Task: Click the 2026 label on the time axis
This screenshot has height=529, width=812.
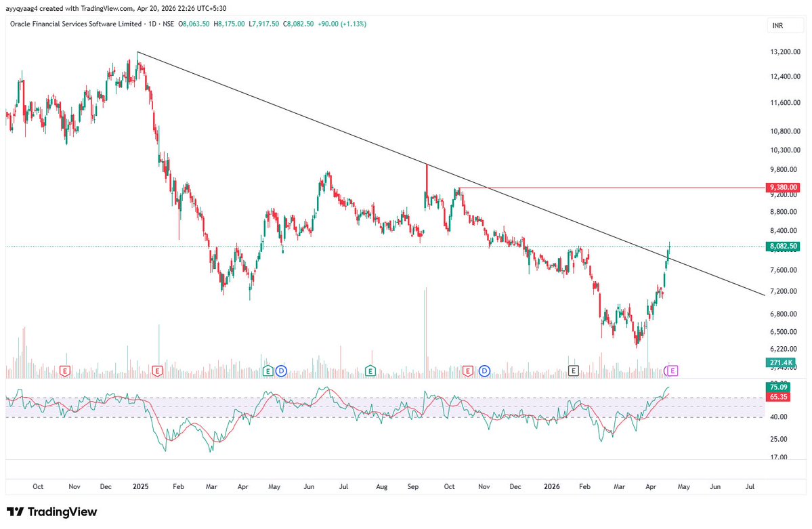Action: click(552, 486)
